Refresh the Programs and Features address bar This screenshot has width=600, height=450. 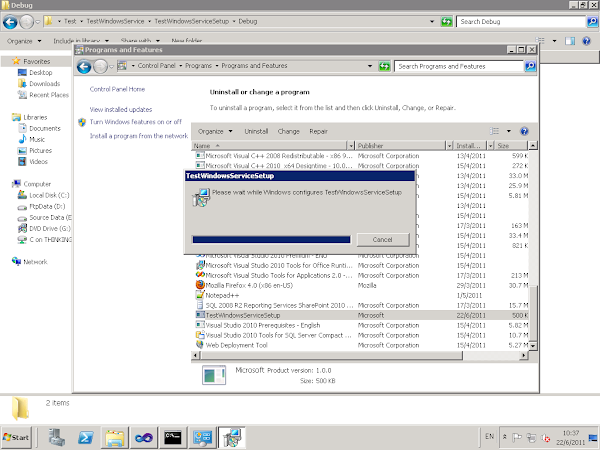[384, 66]
